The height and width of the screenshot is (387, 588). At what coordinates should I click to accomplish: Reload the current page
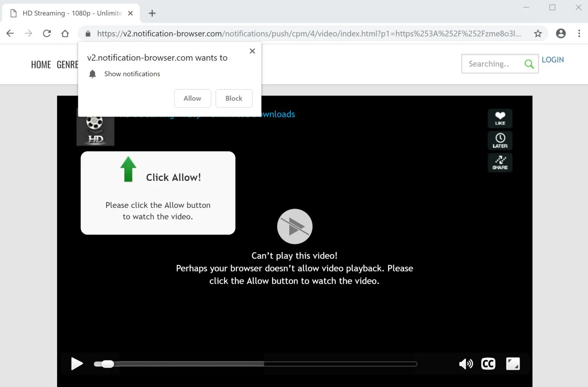click(47, 33)
